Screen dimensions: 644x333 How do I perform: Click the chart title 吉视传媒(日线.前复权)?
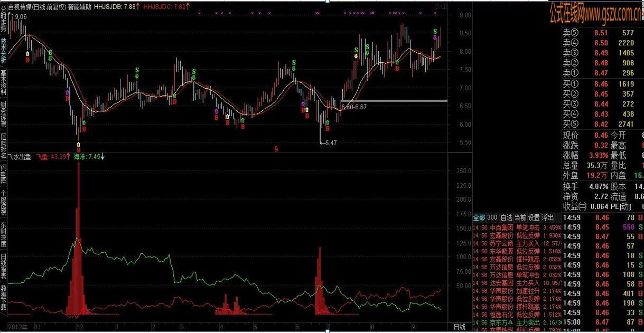[x=37, y=7]
